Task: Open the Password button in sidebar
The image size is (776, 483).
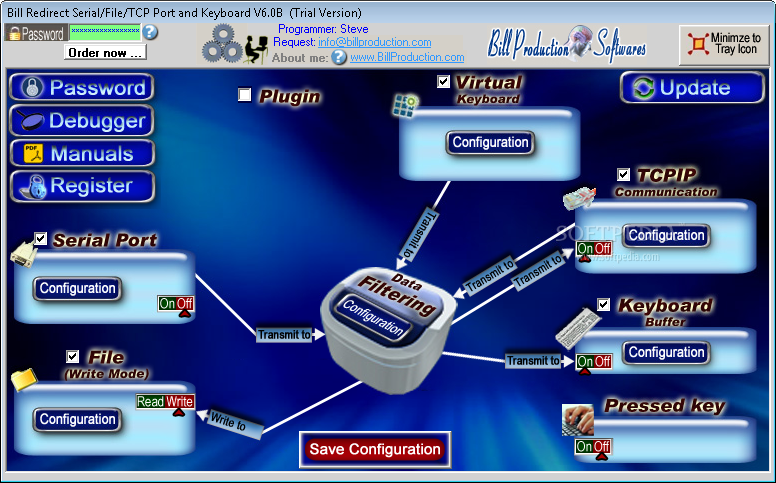Action: (82, 88)
